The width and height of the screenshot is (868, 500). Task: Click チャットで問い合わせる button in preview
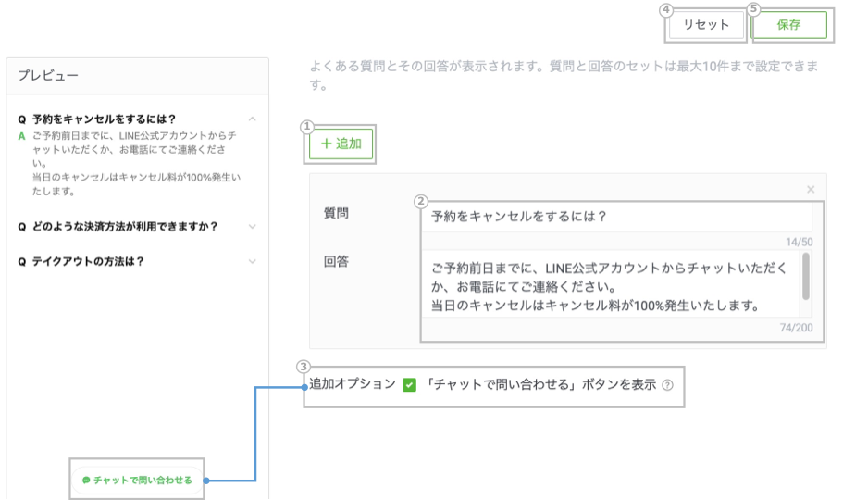(x=137, y=481)
